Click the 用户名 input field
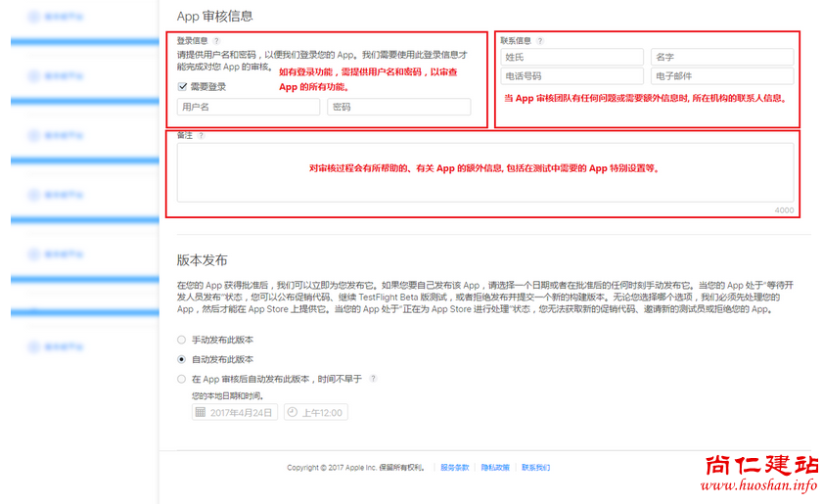The image size is (823, 504). click(248, 107)
